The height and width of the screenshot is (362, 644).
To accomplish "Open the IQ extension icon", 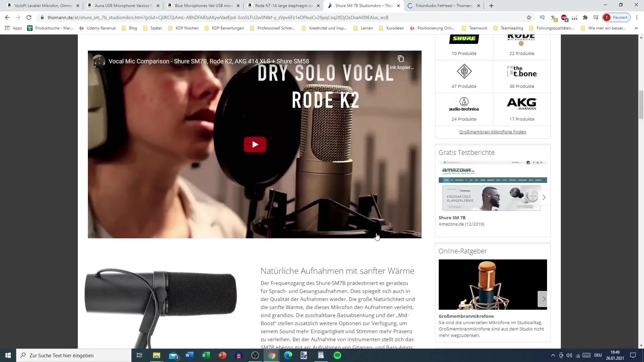I will click(x=542, y=17).
